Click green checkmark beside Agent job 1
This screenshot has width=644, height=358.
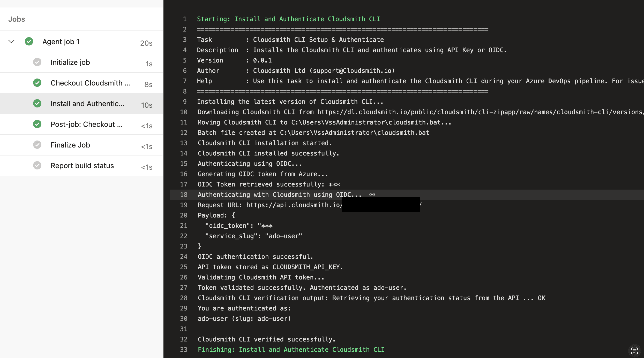pyautogui.click(x=29, y=41)
